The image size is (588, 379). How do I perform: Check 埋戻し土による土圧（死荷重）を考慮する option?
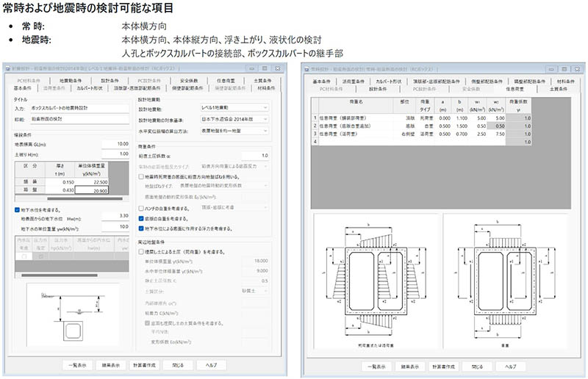pos(142,251)
